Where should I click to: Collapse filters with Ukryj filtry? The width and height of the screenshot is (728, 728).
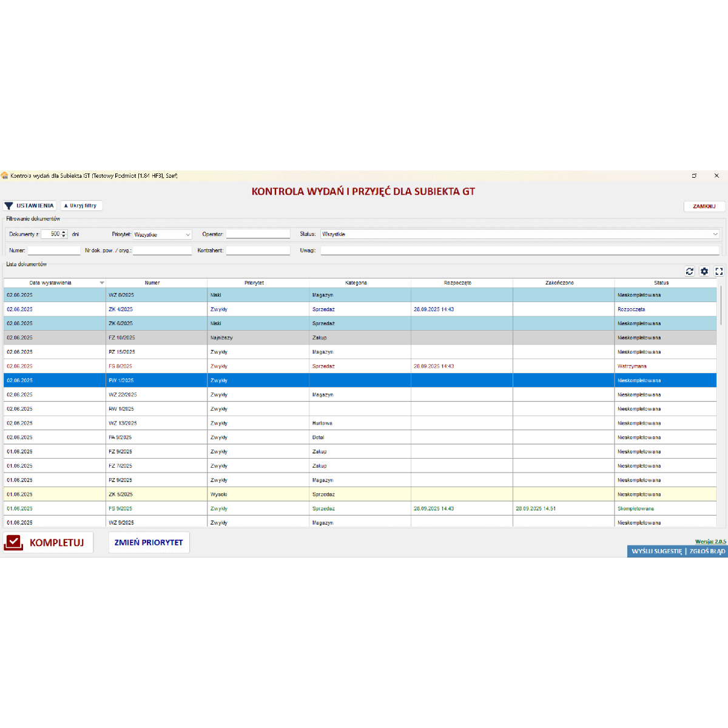(81, 206)
